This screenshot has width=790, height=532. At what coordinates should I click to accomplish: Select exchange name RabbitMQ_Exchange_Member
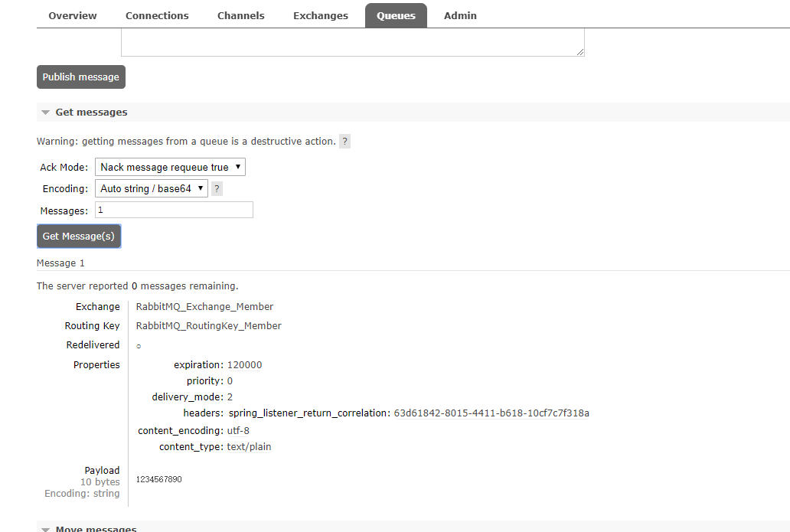tap(204, 307)
